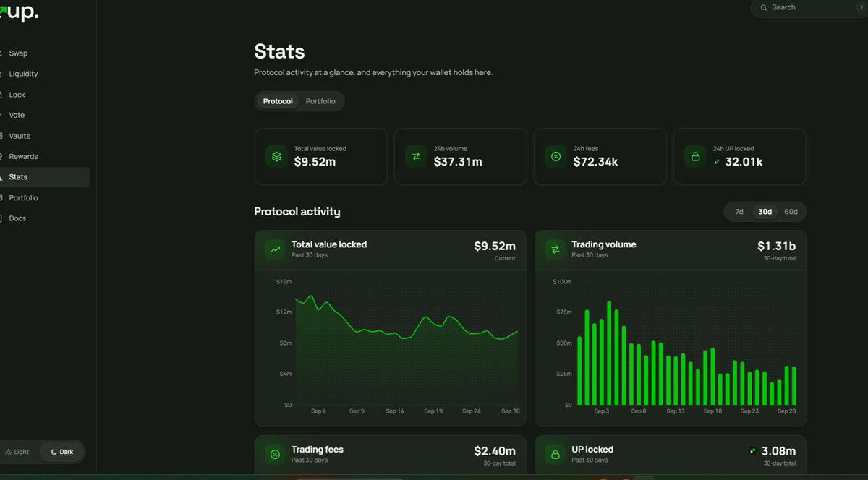Click the 32.01k UP locked value

(744, 162)
